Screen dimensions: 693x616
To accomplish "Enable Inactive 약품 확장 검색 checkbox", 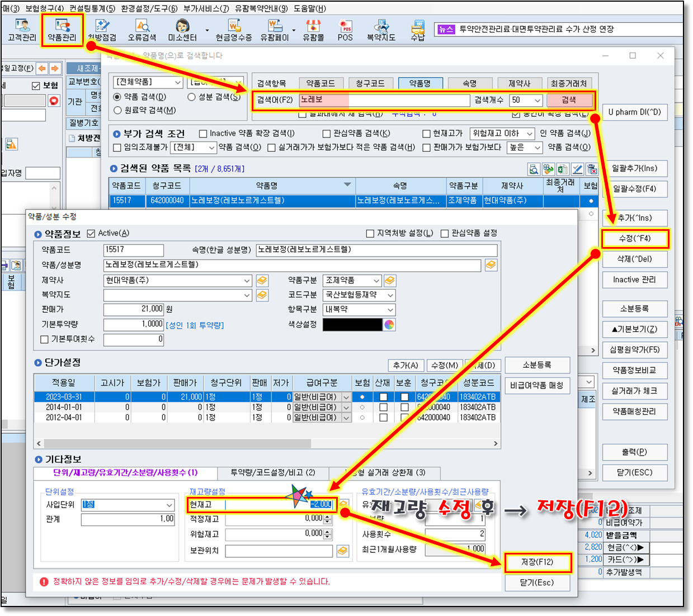I will point(203,134).
